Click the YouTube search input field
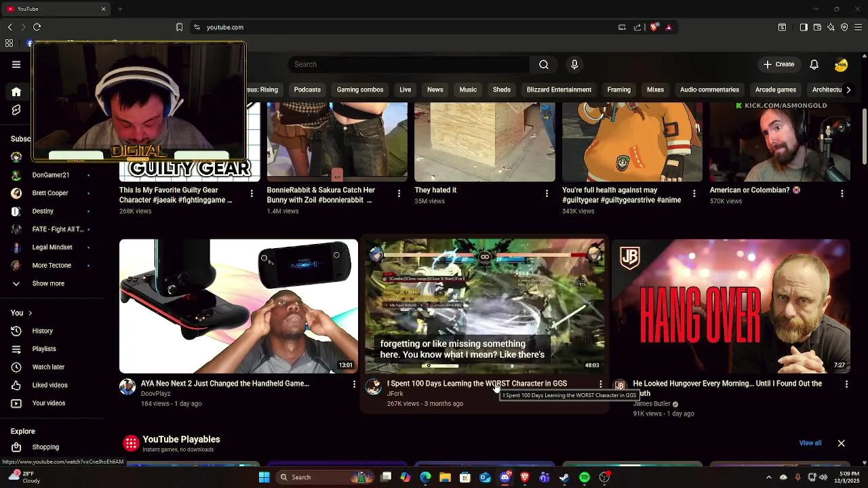Image resolution: width=868 pixels, height=488 pixels. (x=409, y=64)
